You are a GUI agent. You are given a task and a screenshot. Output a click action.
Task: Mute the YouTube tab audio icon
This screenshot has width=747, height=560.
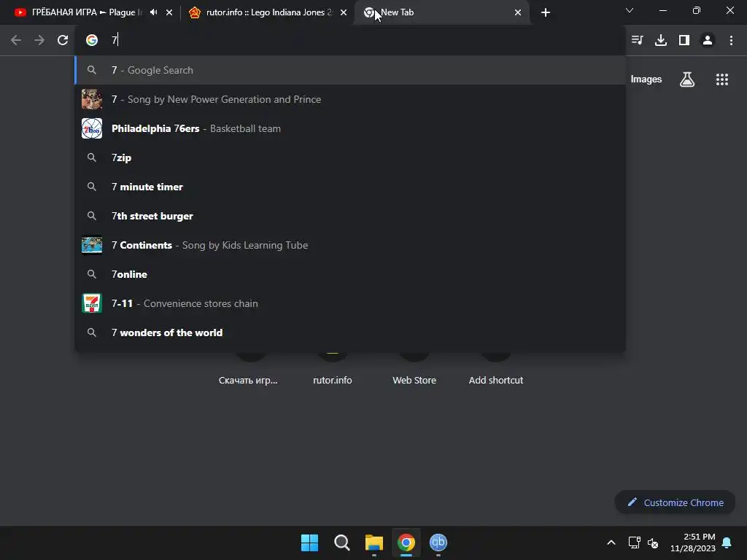click(153, 12)
